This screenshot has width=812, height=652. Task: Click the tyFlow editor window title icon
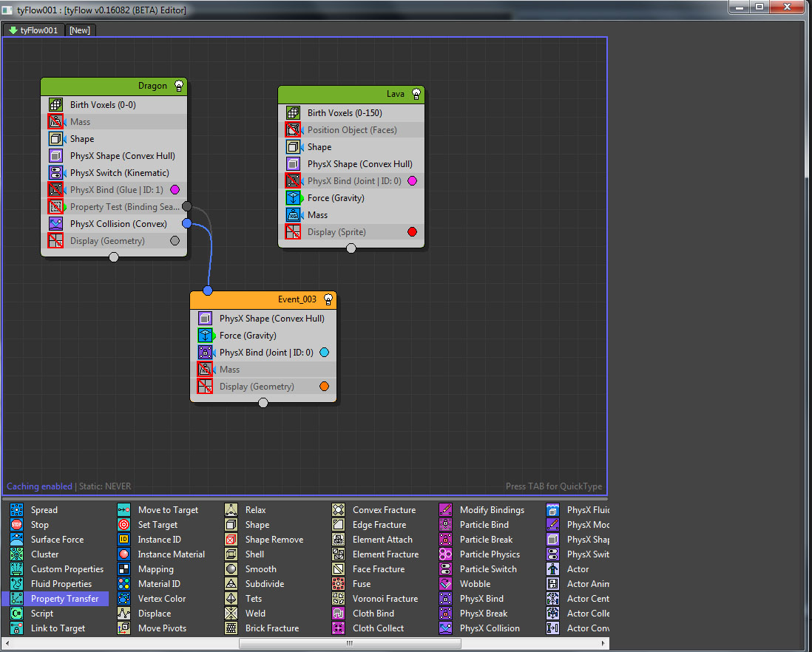coord(7,10)
